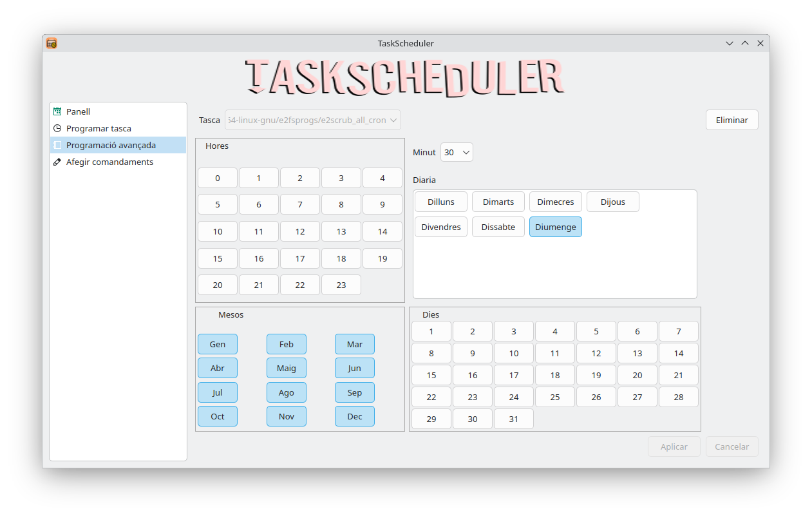Deselect the Diumenge day toggle
Screen dimensions: 812x518
[x=555, y=227]
